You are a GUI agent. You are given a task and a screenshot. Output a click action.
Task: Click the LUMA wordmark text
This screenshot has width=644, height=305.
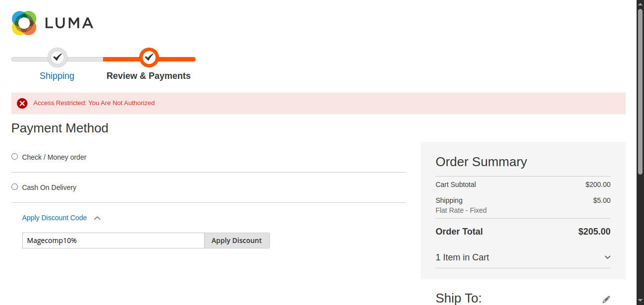69,23
